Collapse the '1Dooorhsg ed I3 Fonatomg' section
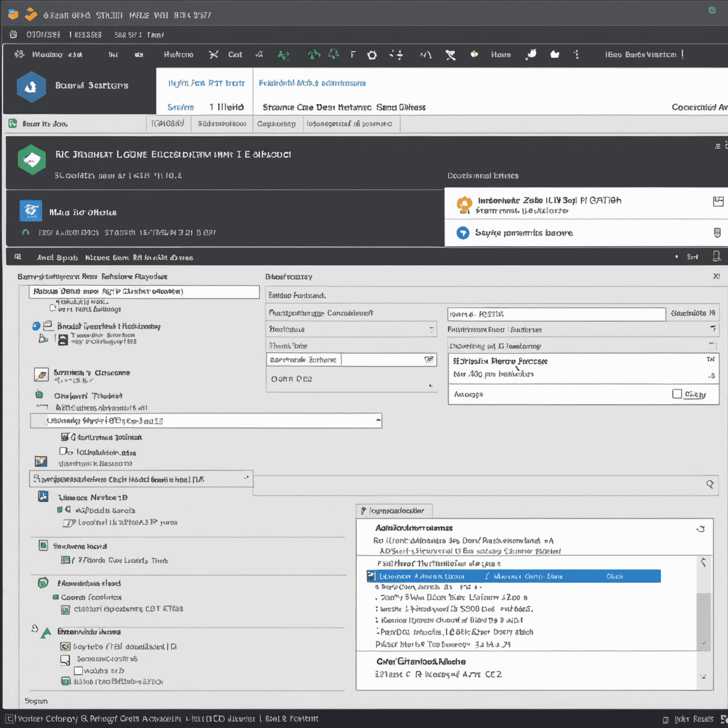 point(711,345)
